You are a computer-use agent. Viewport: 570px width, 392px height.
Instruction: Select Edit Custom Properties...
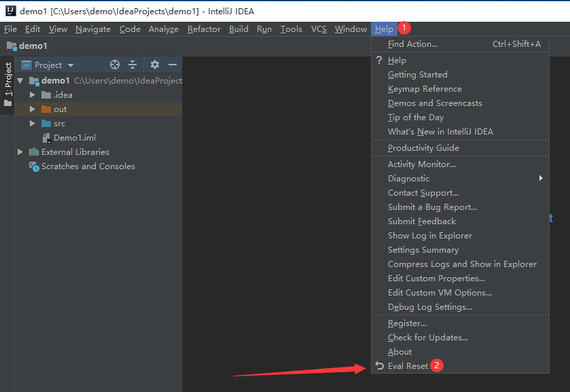click(460, 278)
